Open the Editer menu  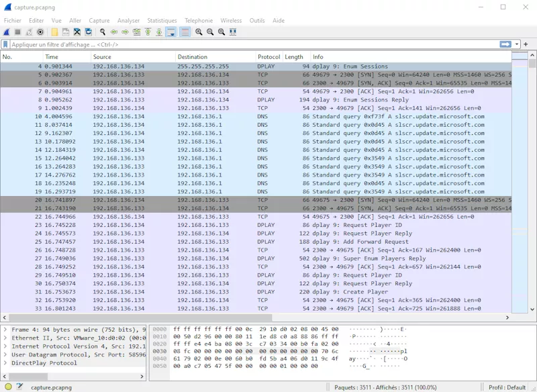pos(36,21)
